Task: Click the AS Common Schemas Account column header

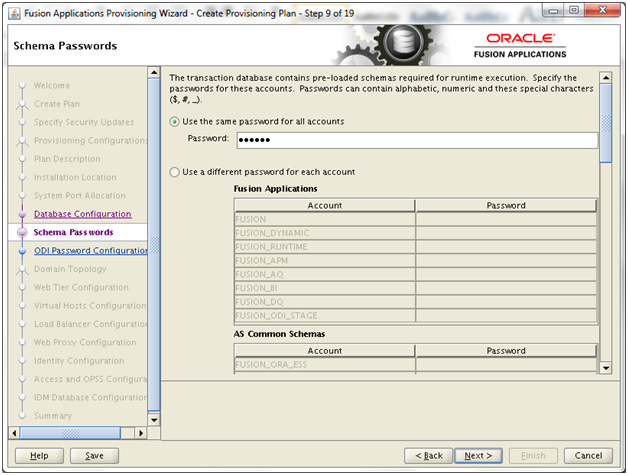Action: pos(325,351)
